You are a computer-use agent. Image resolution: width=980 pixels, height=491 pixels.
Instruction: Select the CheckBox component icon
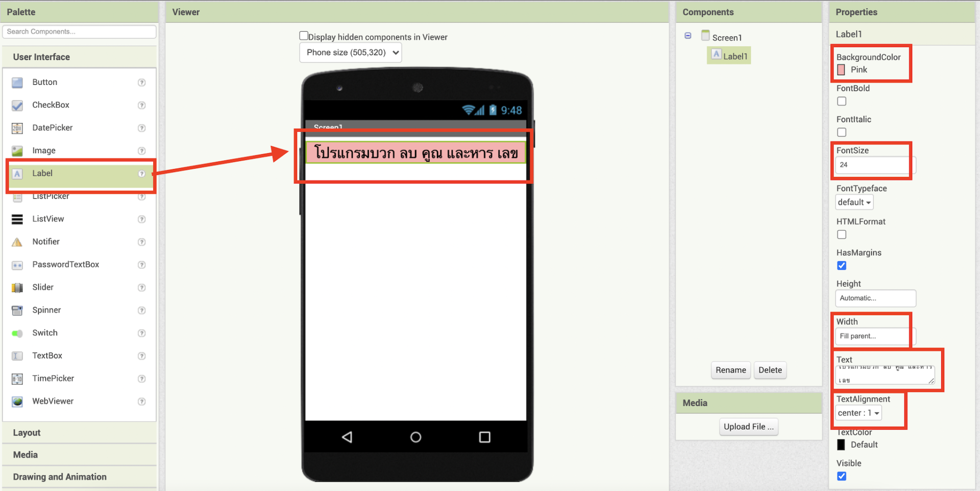pyautogui.click(x=17, y=105)
